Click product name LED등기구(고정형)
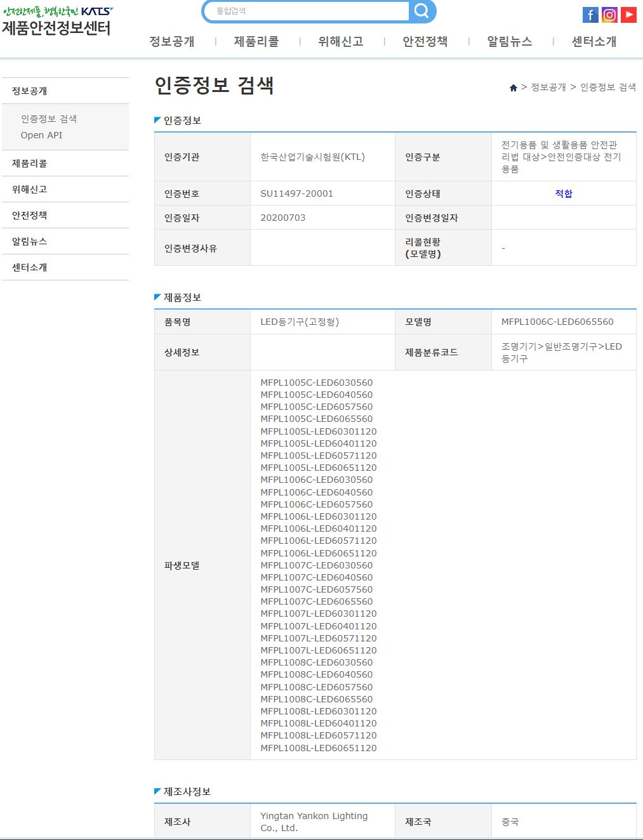 click(300, 322)
